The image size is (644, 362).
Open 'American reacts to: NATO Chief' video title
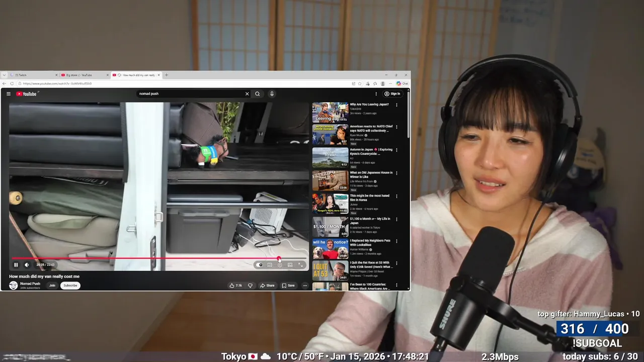(x=371, y=129)
